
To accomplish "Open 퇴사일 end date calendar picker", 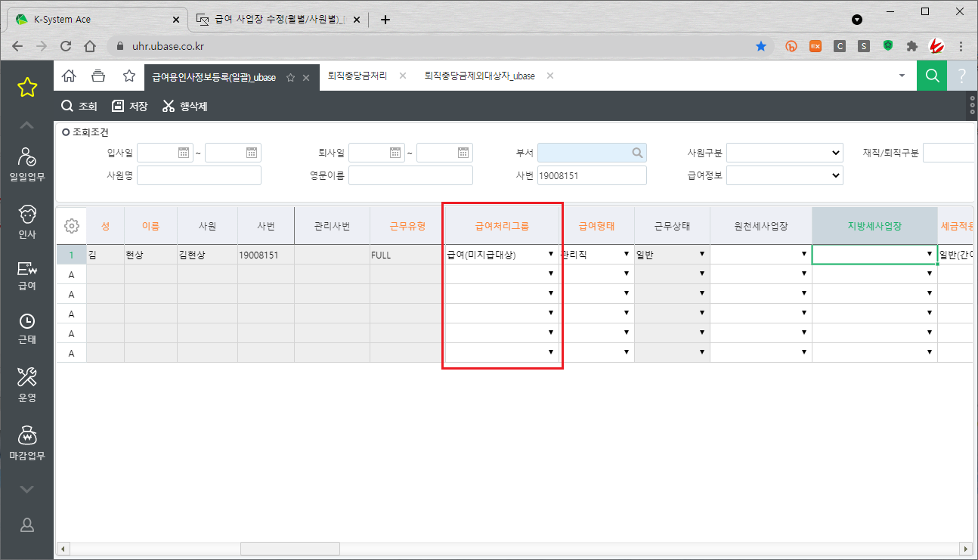I will point(463,153).
